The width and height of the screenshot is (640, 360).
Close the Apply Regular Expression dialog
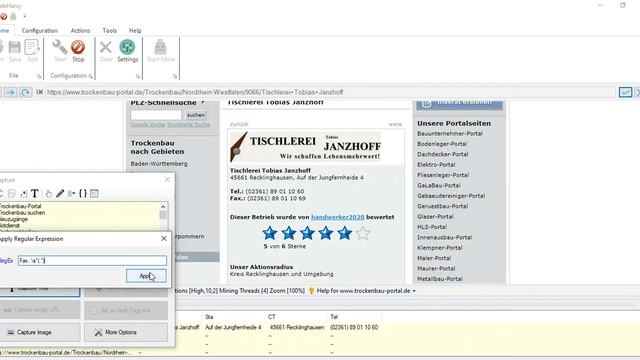[x=164, y=238]
